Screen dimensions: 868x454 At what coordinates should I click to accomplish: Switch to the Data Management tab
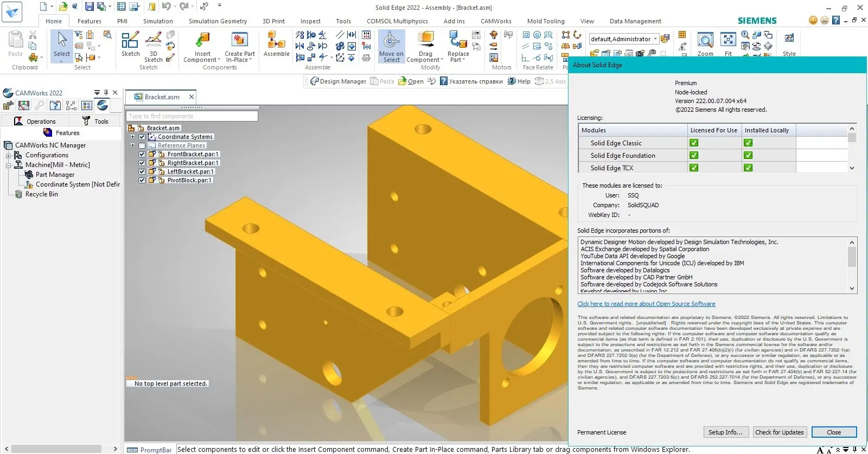coord(635,21)
